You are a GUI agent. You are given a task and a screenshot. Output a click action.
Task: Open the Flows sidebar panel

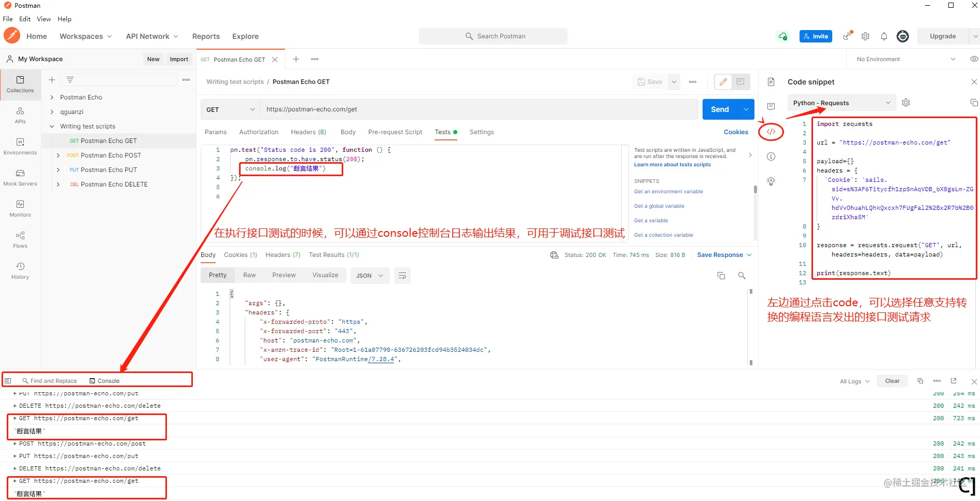(20, 240)
